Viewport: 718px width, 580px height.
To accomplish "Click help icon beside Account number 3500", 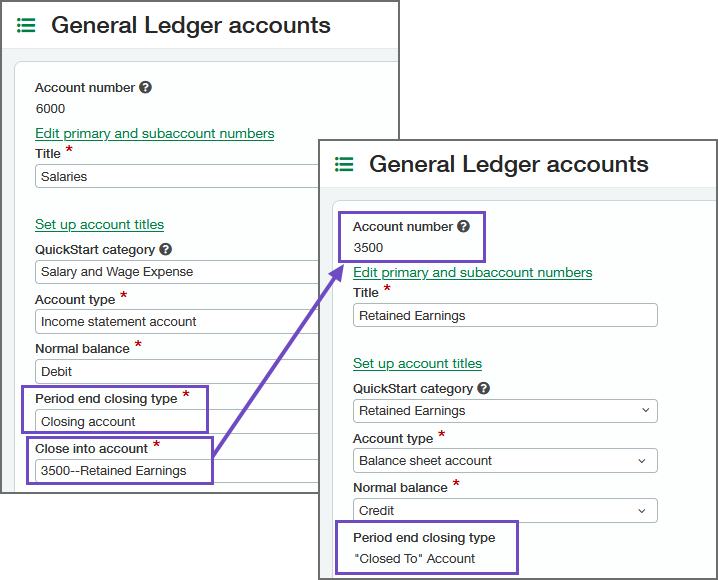I will [x=463, y=227].
